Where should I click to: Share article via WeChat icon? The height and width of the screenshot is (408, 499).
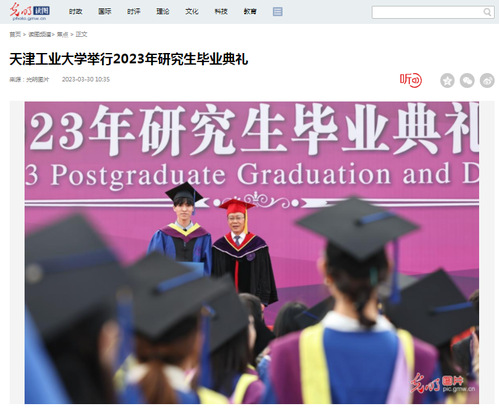(467, 81)
